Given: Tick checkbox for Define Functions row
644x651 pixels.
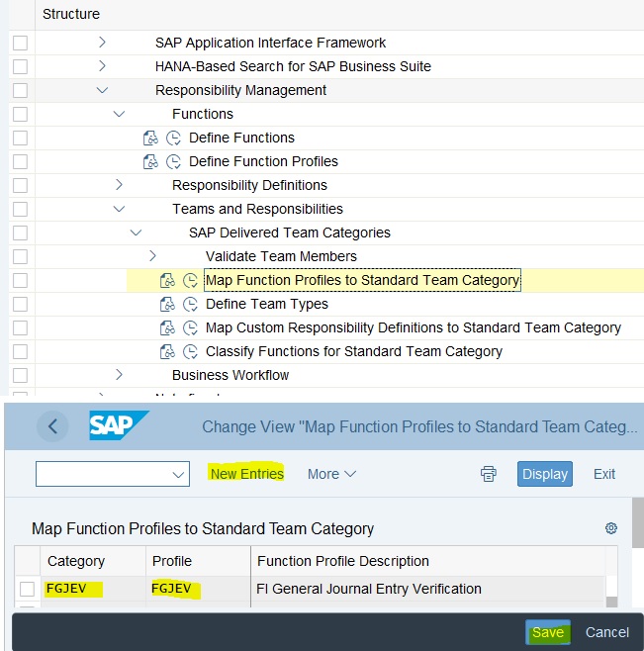Looking at the screenshot, I should [x=21, y=138].
